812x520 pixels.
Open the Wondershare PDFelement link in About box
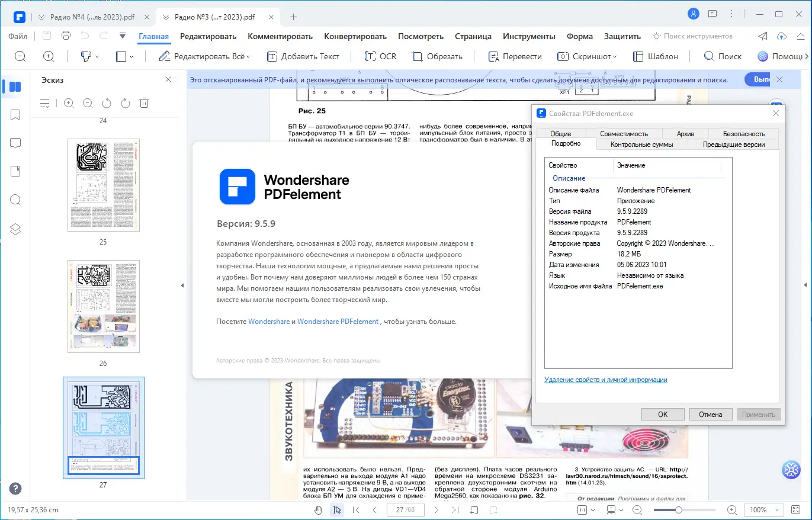pyautogui.click(x=338, y=322)
